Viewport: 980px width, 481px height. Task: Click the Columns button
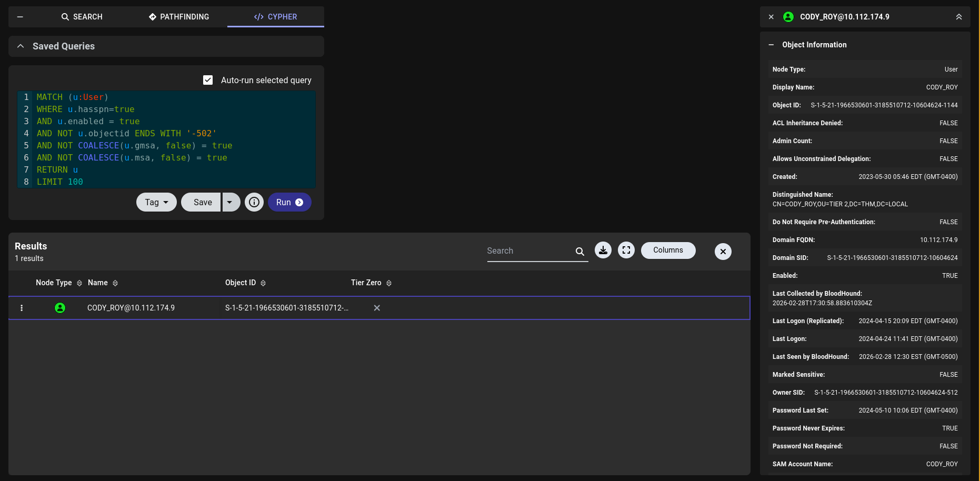(x=668, y=250)
